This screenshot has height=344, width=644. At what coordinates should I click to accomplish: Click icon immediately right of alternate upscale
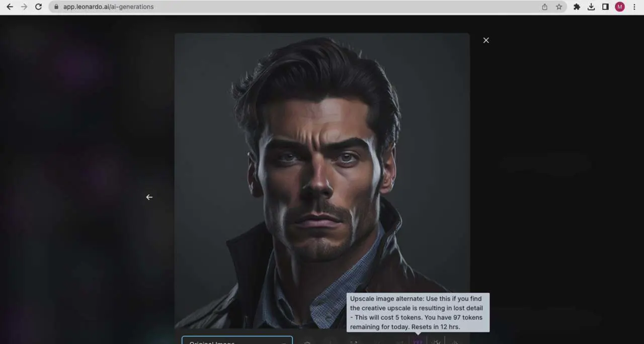[x=436, y=341]
